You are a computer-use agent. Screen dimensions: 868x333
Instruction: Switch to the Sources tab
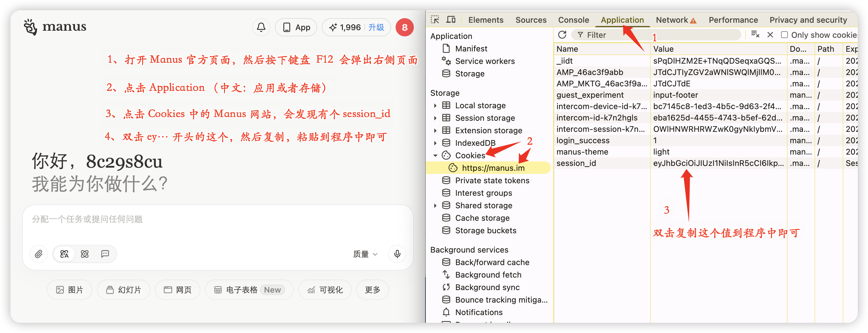[531, 20]
